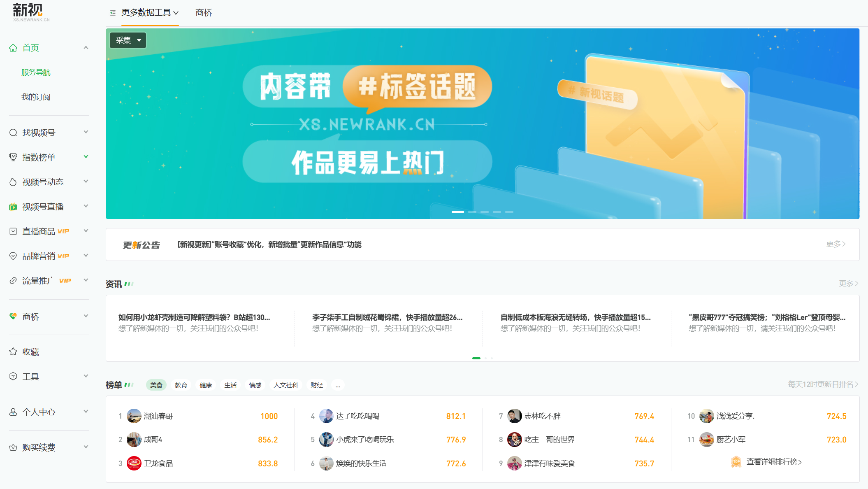
Task: Open 我的订阅 in the sidebar
Action: 36,97
